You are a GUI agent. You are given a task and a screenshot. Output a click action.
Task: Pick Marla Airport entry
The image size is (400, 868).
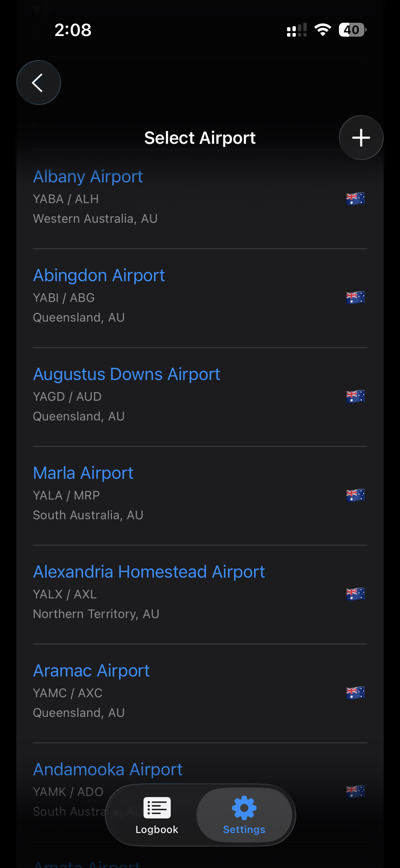click(83, 473)
